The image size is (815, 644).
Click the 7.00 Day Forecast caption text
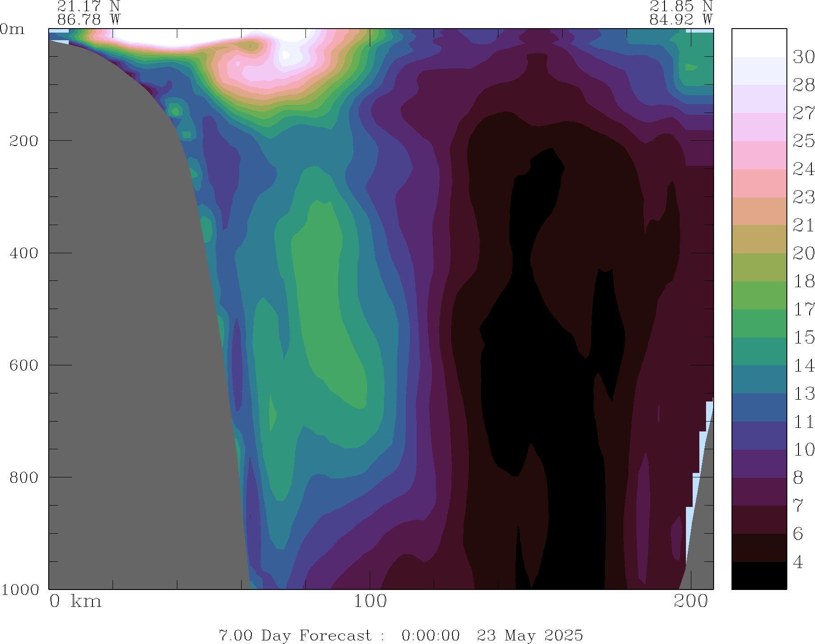pyautogui.click(x=295, y=635)
